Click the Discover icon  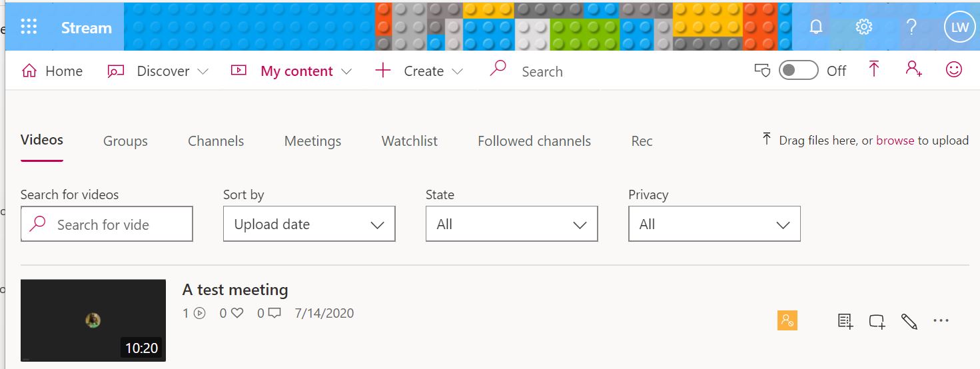pyautogui.click(x=116, y=71)
